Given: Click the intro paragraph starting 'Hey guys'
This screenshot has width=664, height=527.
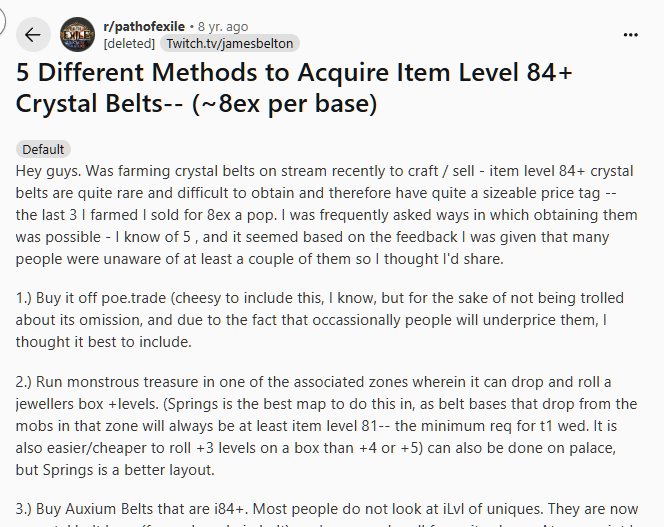Looking at the screenshot, I should pyautogui.click(x=326, y=215).
